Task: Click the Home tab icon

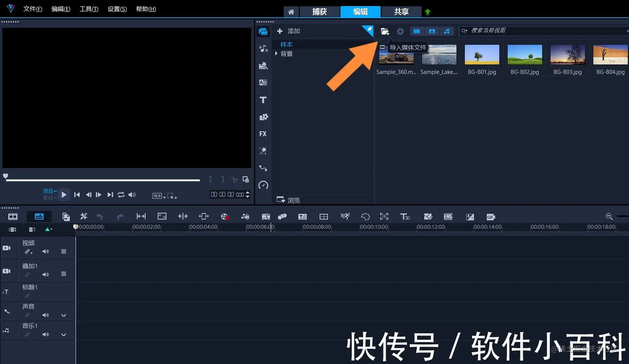Action: pos(291,12)
